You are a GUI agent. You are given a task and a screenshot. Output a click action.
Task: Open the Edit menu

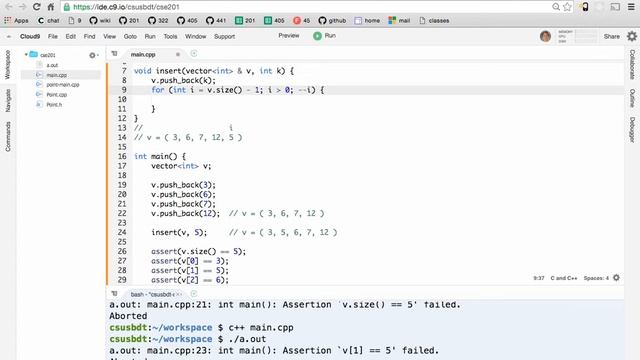click(71, 36)
